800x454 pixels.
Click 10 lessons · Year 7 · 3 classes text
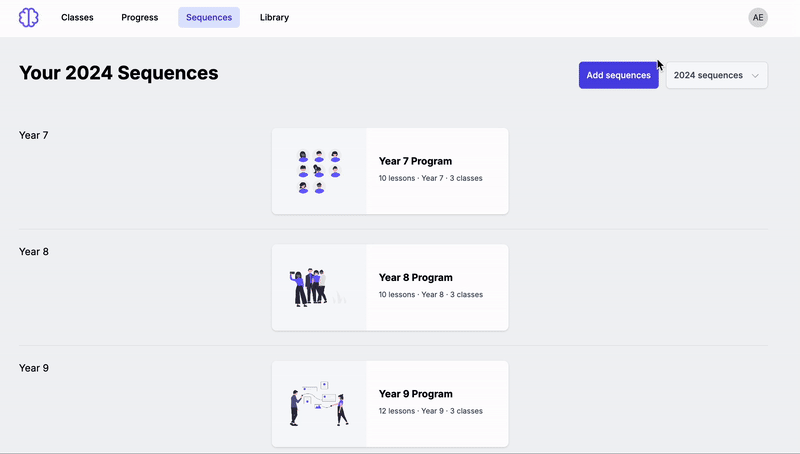click(x=431, y=178)
